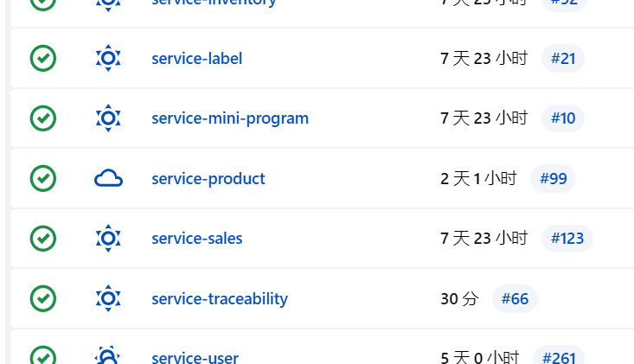Viewport: 634px width, 364px height.
Task: Open the service-traceability job link
Action: click(x=219, y=299)
